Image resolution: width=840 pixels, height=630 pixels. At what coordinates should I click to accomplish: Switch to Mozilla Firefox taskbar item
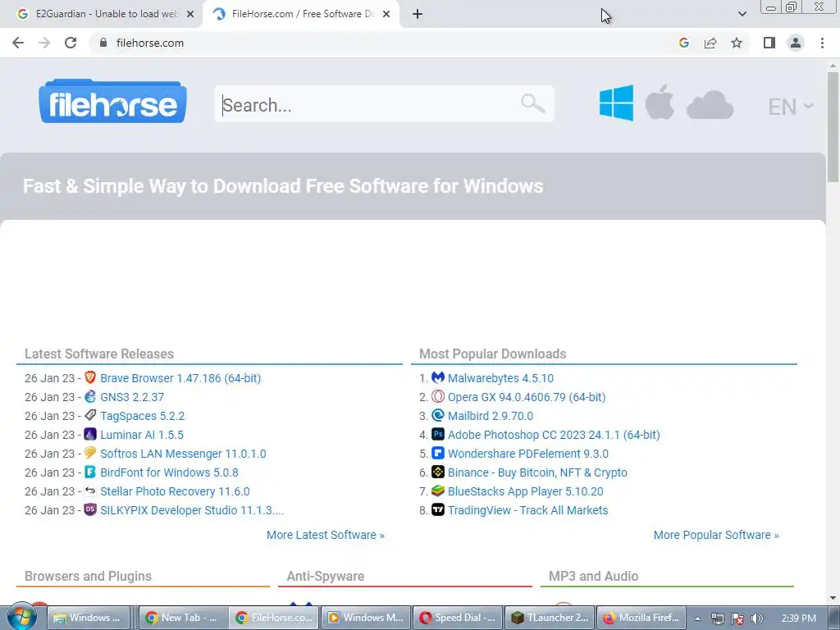641,618
